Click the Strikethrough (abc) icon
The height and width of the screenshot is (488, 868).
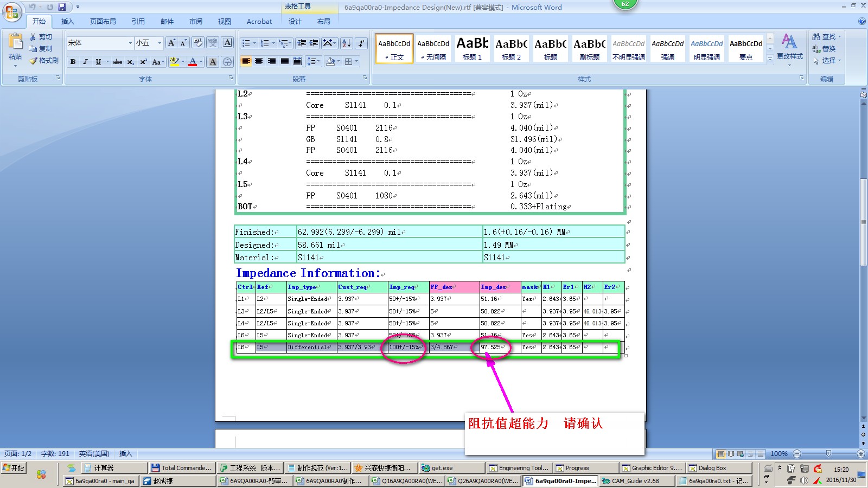coord(118,62)
